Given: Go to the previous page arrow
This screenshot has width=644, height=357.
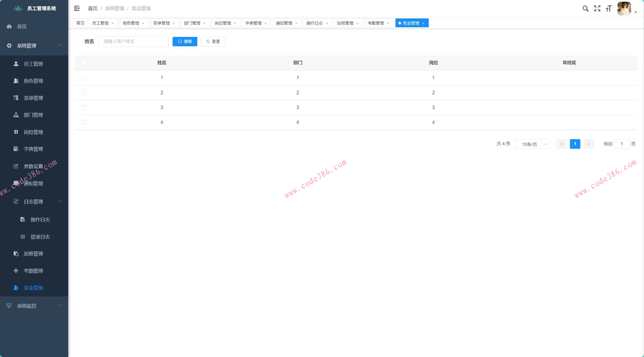Looking at the screenshot, I should pyautogui.click(x=561, y=144).
